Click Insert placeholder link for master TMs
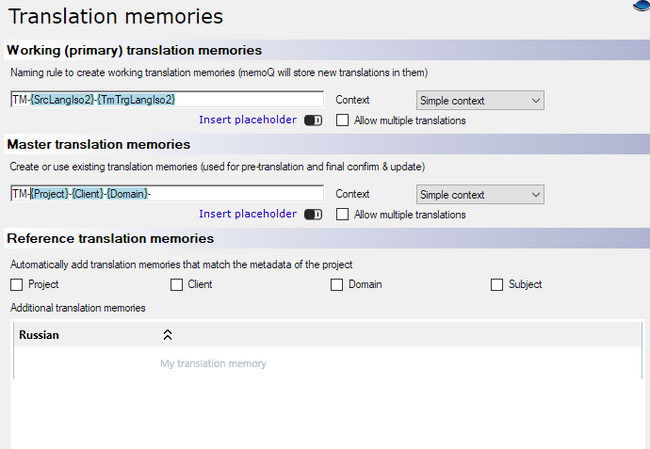Screen dimensions: 650x449 (x=247, y=214)
